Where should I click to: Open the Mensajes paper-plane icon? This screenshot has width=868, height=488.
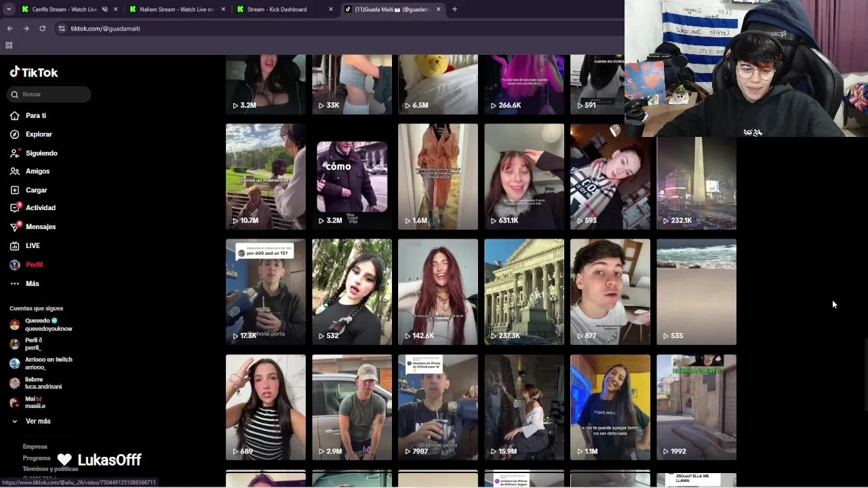(15, 227)
